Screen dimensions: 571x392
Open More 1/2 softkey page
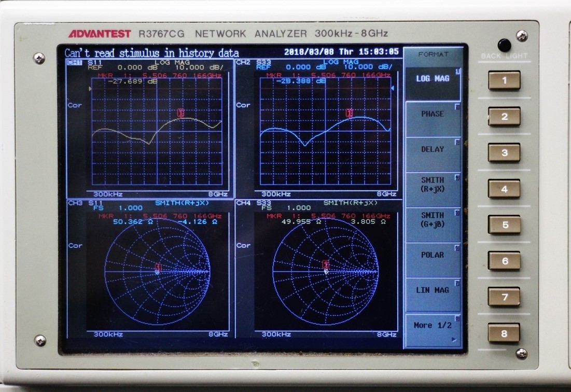[433, 330]
